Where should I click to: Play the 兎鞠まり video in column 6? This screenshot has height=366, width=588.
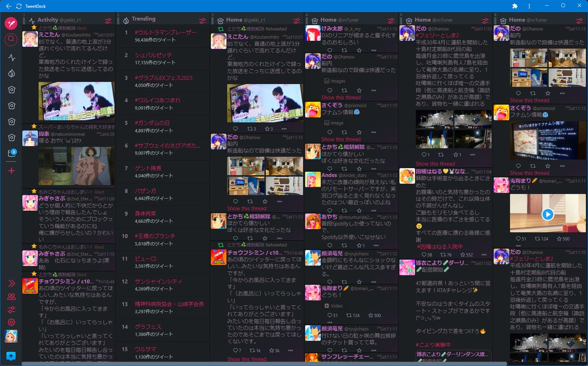pos(547,214)
